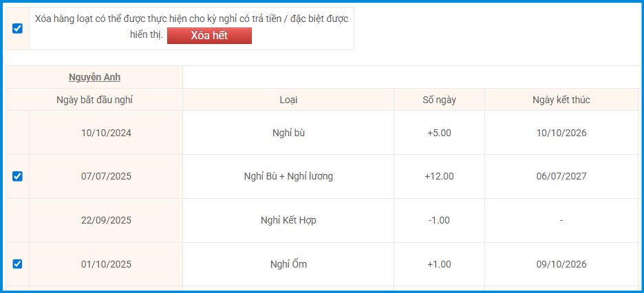This screenshot has height=293, width=644.
Task: Click the 10/10/2026 end date cell
Action: click(x=561, y=133)
